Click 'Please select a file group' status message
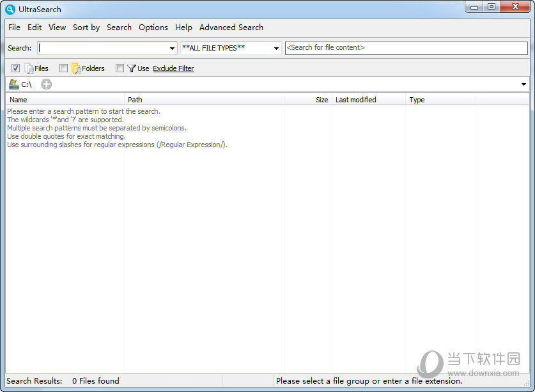The height and width of the screenshot is (392, 535). point(369,380)
